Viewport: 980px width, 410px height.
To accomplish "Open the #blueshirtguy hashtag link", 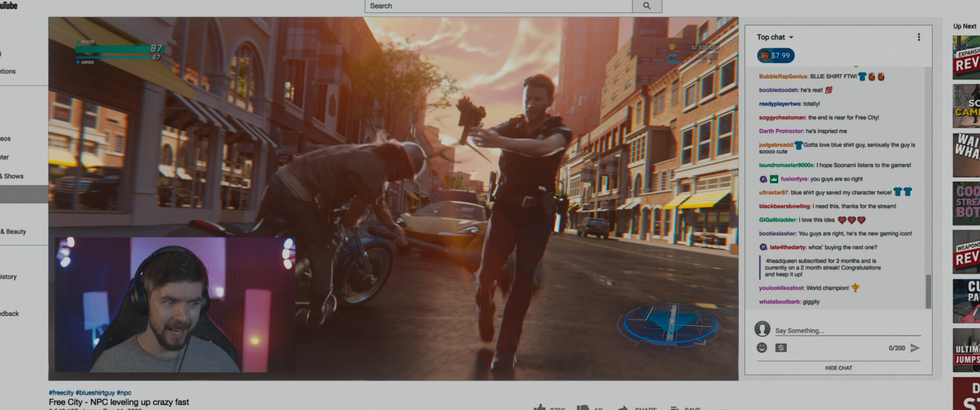I will (95, 393).
